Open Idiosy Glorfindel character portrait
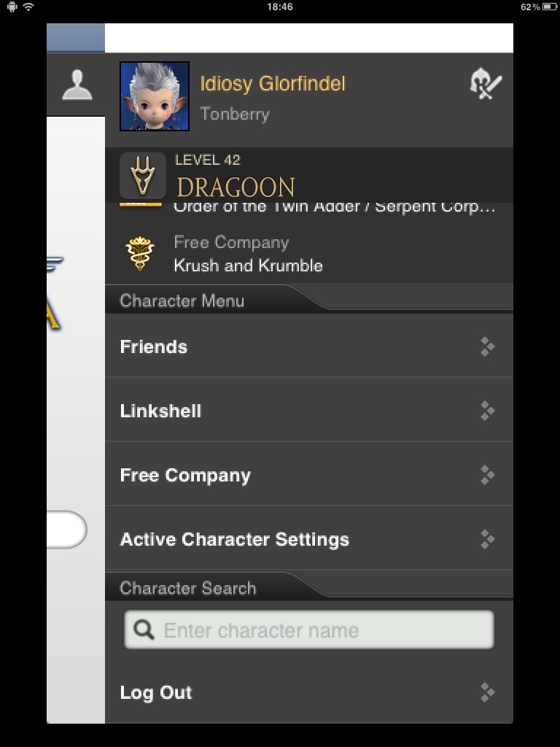 click(155, 96)
